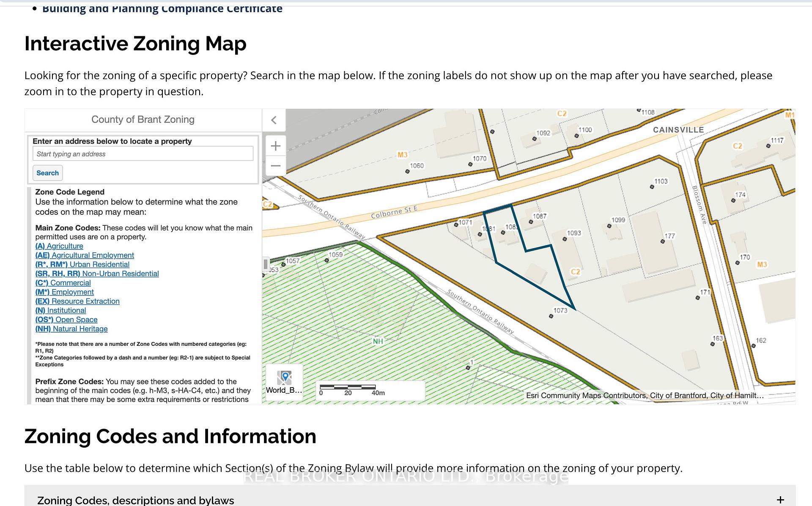Collapse the zoning side panel arrow
Screen dimensions: 812x506
pyautogui.click(x=274, y=120)
